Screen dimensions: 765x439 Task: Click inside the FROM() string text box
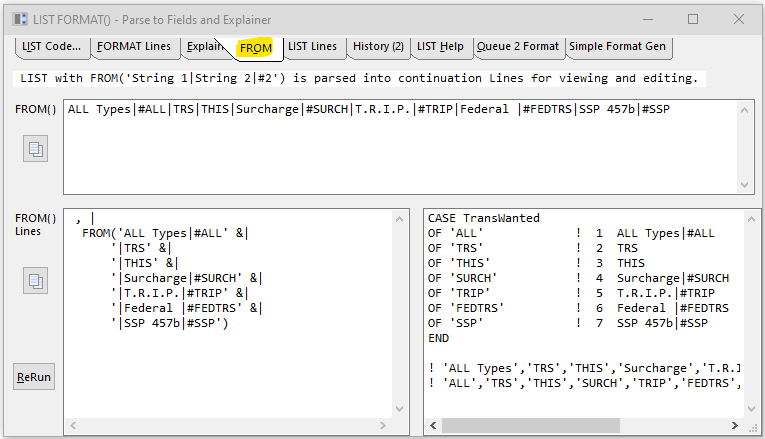[400, 150]
